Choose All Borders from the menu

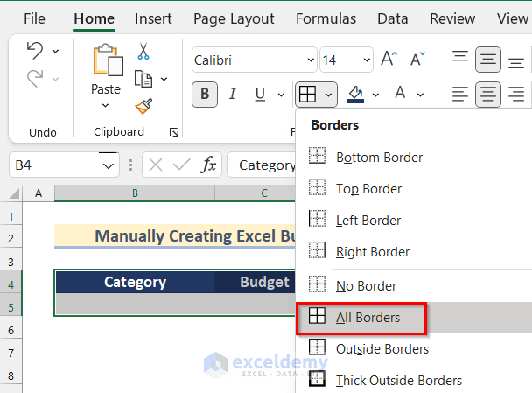point(367,318)
